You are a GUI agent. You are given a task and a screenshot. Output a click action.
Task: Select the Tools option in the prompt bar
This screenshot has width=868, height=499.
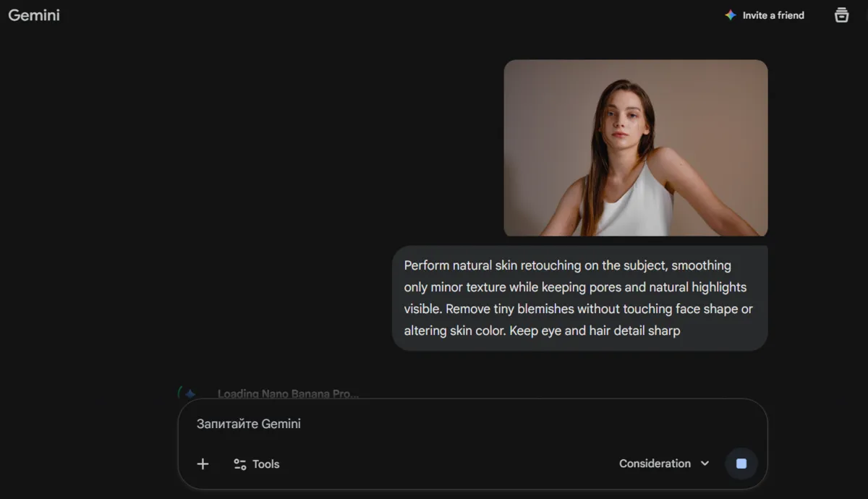[256, 464]
